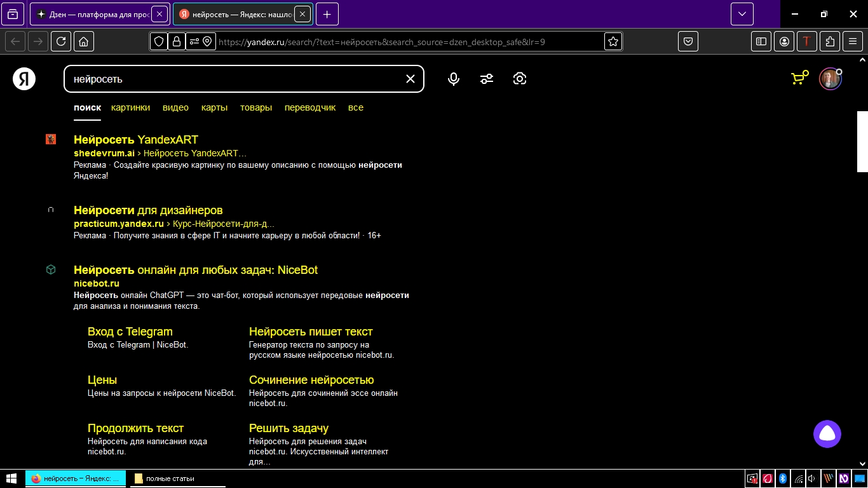This screenshot has height=488, width=868.
Task: Open Нейросеть YandexART result
Action: 136,140
